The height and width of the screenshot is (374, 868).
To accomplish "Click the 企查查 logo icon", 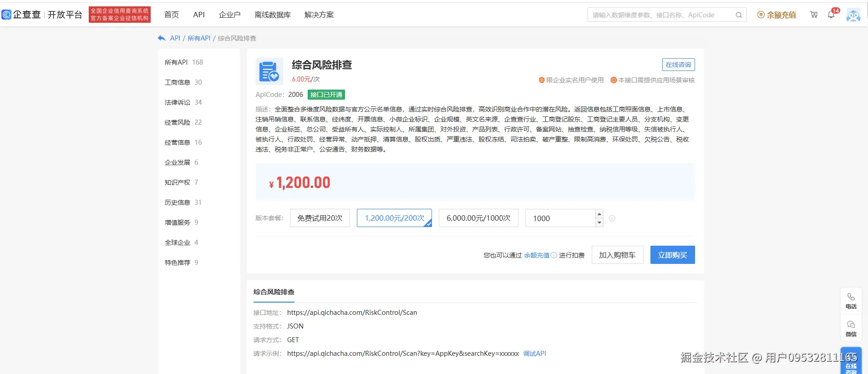I will tap(6, 15).
